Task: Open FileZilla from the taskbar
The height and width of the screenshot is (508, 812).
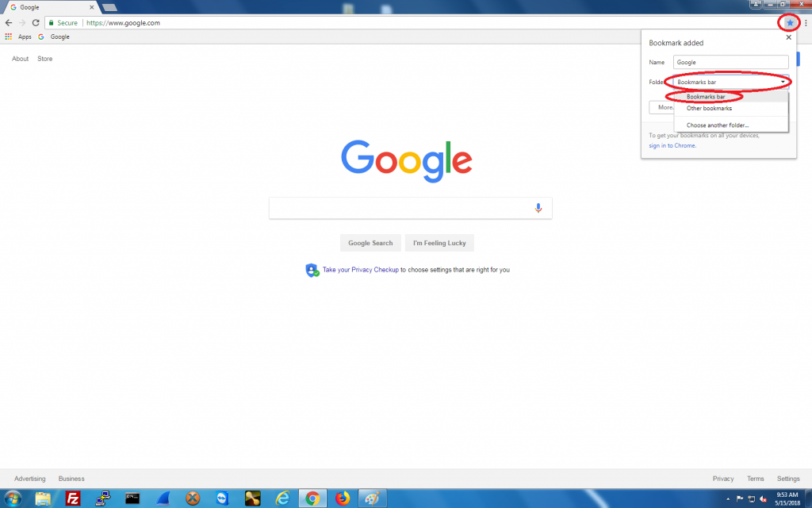Action: coord(71,498)
